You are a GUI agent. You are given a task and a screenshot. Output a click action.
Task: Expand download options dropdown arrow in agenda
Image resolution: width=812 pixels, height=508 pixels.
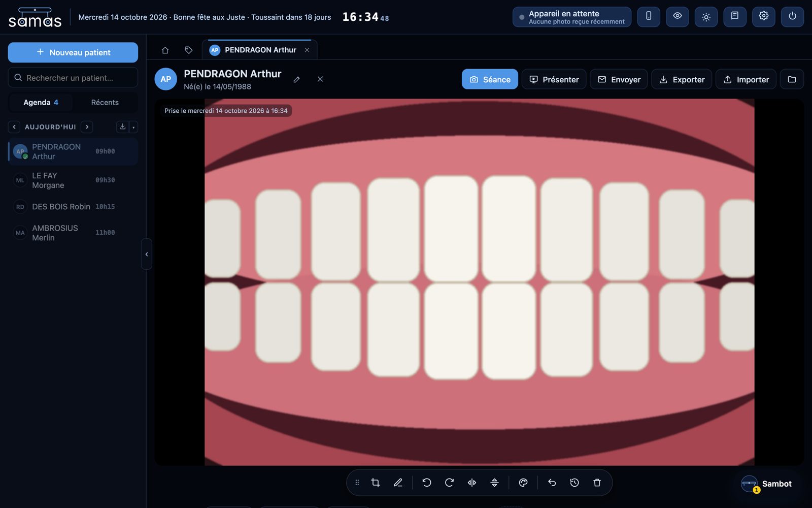[x=133, y=127]
